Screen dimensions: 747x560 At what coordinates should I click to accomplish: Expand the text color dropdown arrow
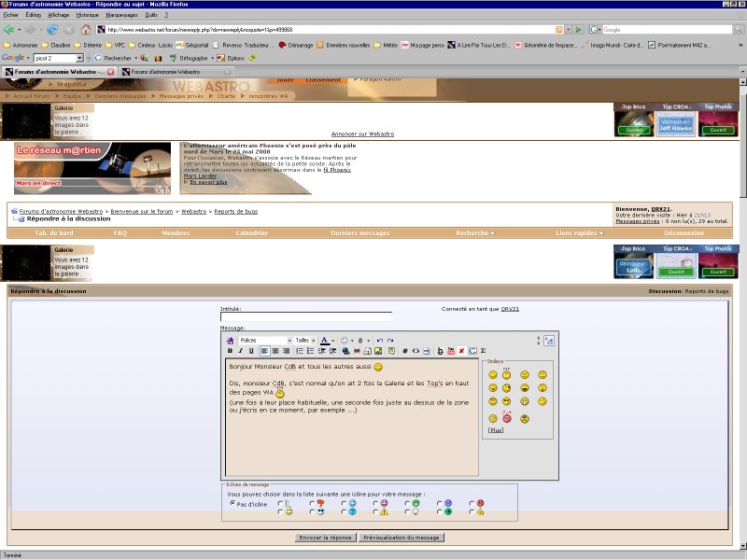(333, 341)
